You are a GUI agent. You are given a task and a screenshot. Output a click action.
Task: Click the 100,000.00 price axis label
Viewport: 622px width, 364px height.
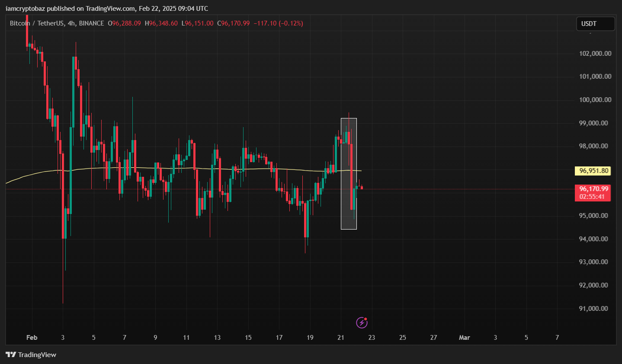(595, 100)
